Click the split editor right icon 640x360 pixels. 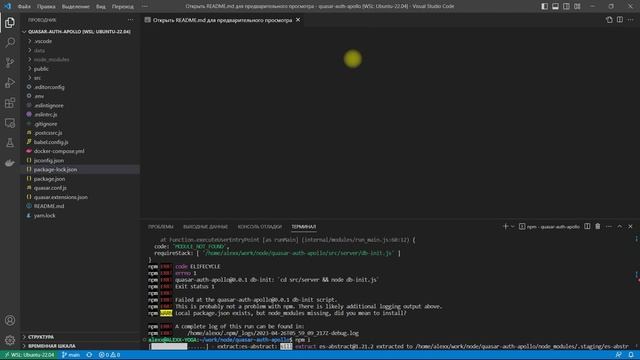pyautogui.click(x=620, y=20)
